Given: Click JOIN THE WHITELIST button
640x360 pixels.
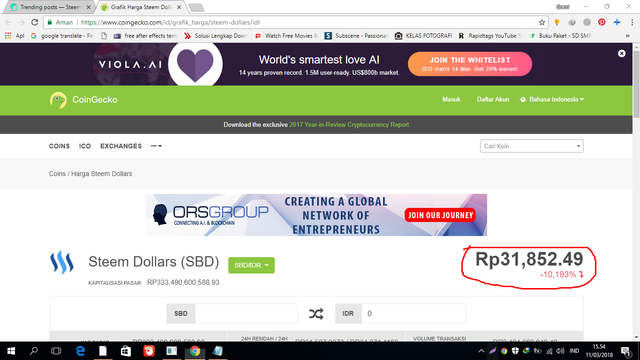Looking at the screenshot, I should click(x=470, y=64).
